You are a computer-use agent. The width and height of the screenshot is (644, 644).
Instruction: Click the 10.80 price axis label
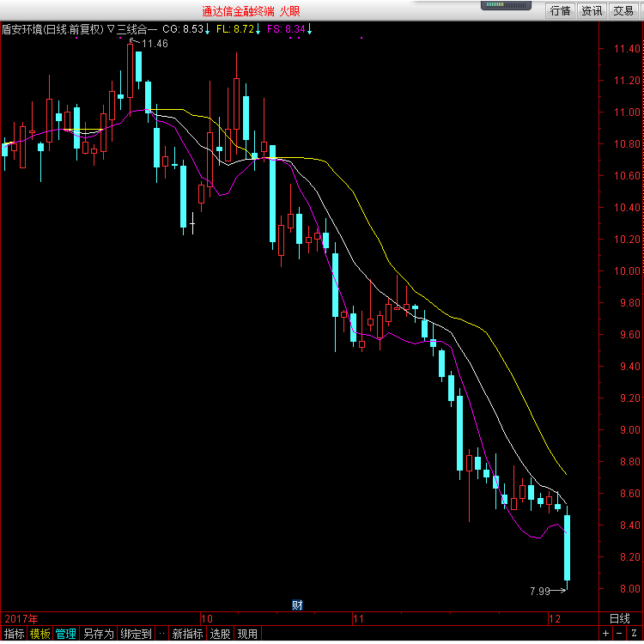[x=627, y=144]
